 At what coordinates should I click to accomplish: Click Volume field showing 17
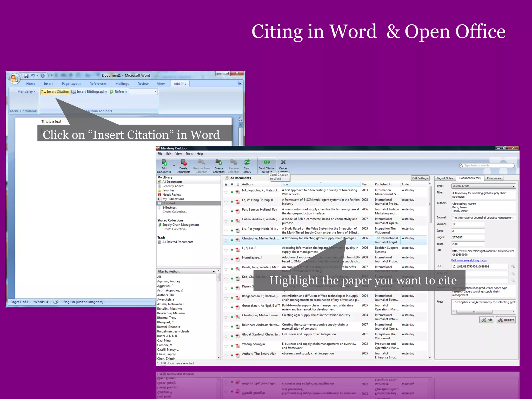[468, 224]
